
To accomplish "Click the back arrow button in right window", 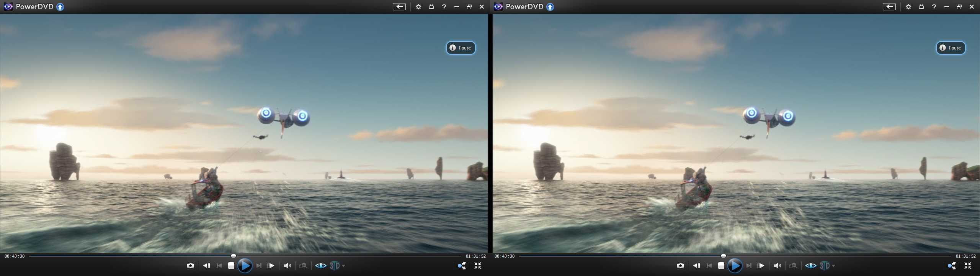I will 889,7.
